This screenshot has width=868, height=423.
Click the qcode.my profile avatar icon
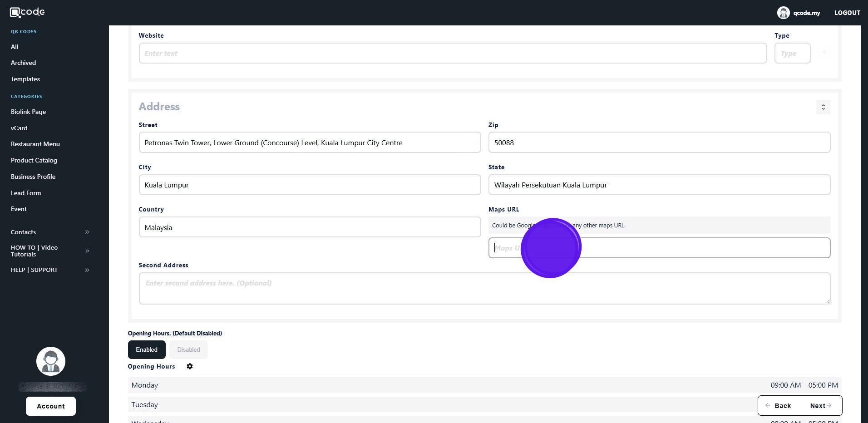point(783,13)
